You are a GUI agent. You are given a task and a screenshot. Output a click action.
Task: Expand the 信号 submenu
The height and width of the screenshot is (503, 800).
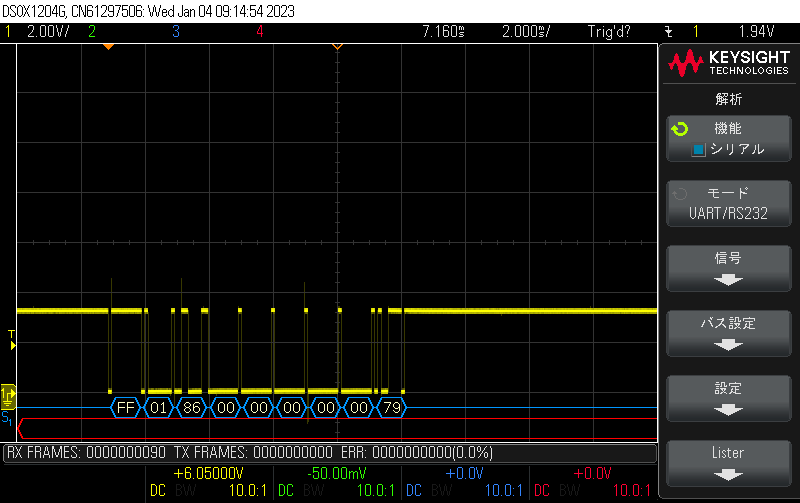click(x=727, y=268)
